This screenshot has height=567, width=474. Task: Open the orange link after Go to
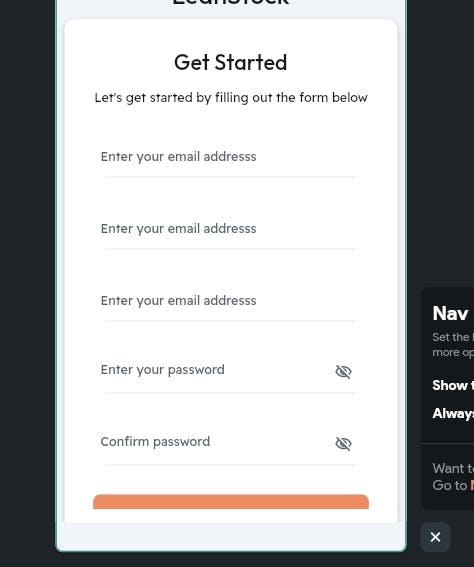[x=472, y=485]
